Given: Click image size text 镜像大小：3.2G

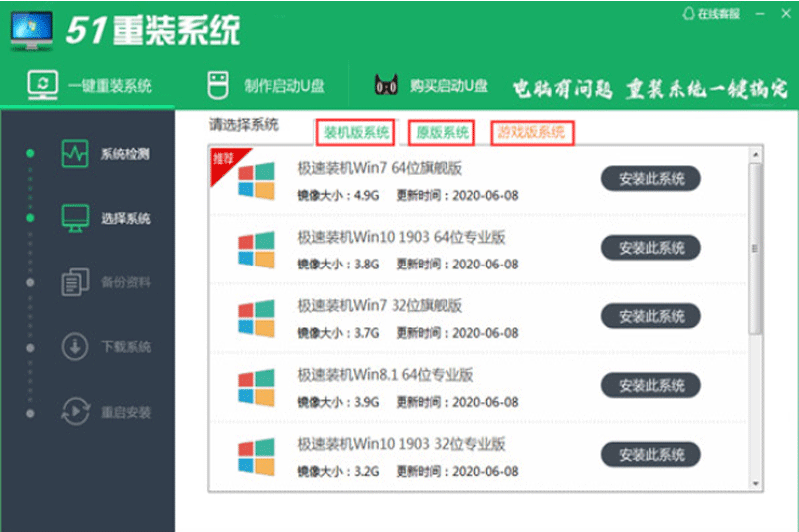Looking at the screenshot, I should pyautogui.click(x=338, y=472).
